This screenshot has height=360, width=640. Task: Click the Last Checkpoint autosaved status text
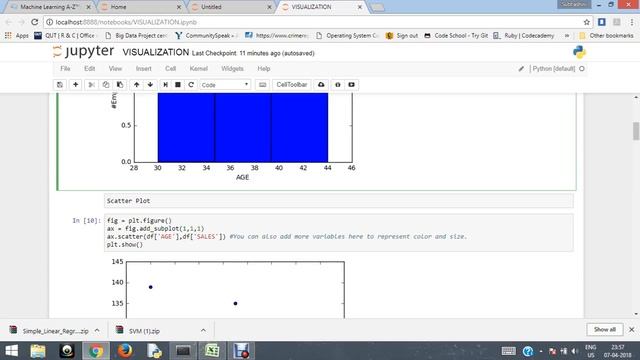pos(253,53)
